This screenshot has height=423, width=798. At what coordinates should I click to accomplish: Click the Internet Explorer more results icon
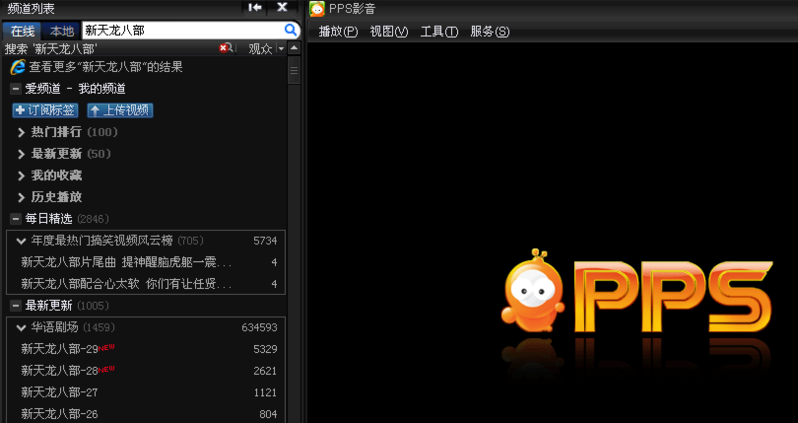pos(17,67)
